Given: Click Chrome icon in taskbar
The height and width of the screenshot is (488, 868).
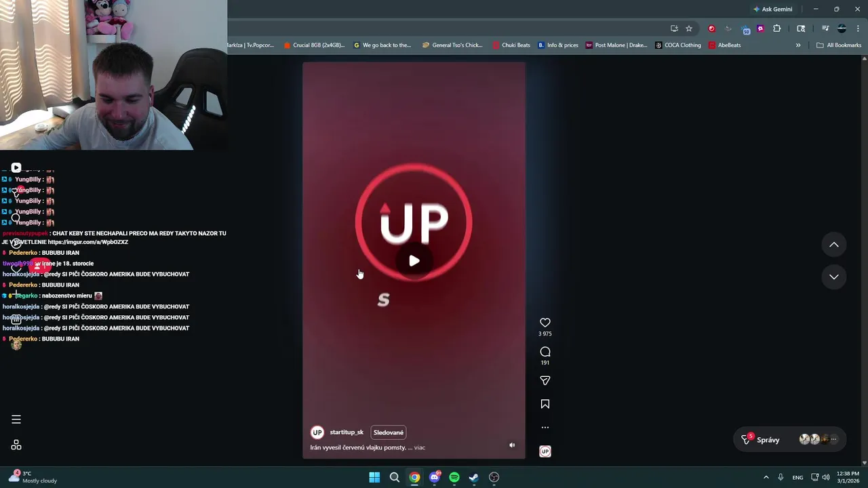Looking at the screenshot, I should (414, 477).
